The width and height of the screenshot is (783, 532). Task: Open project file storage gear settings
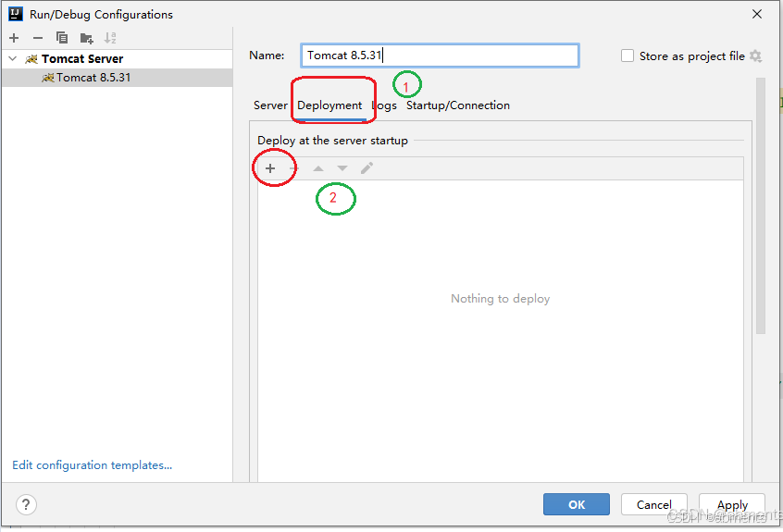tap(755, 56)
